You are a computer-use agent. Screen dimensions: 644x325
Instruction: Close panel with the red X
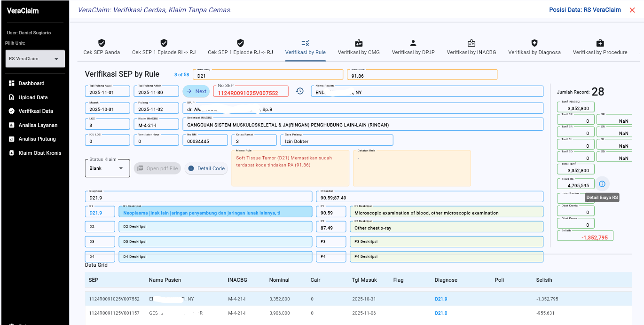pyautogui.click(x=632, y=10)
